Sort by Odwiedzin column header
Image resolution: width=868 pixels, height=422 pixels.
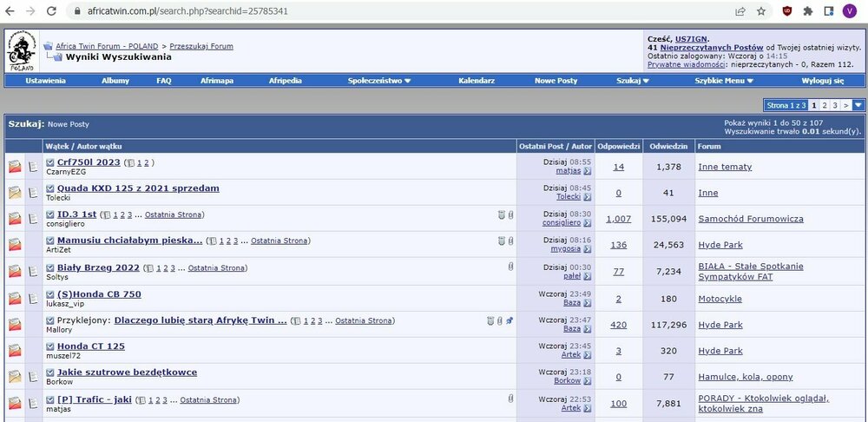coord(668,146)
